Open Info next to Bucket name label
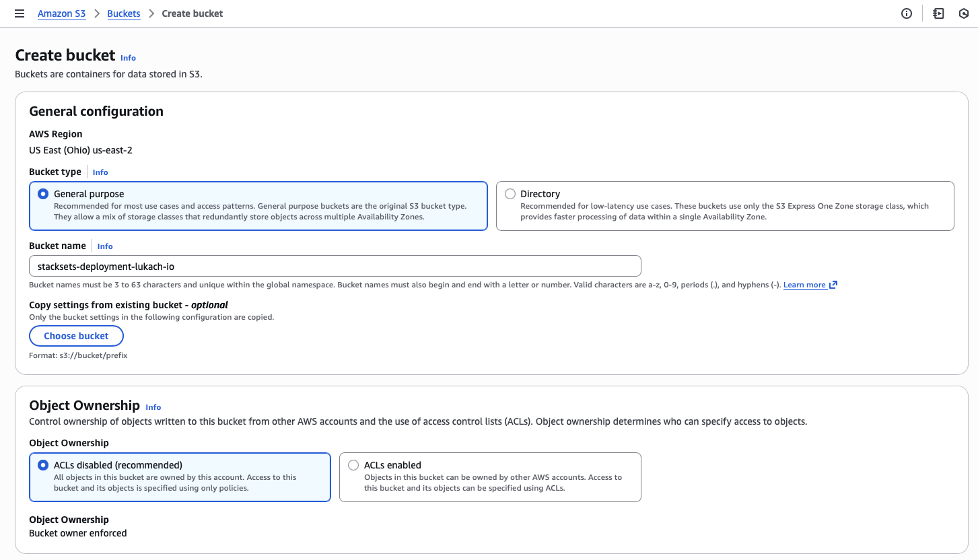This screenshot has width=978, height=560. click(105, 246)
